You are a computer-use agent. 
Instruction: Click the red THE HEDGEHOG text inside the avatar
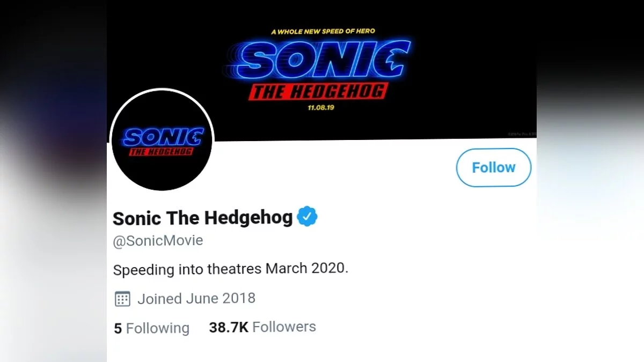pyautogui.click(x=162, y=152)
